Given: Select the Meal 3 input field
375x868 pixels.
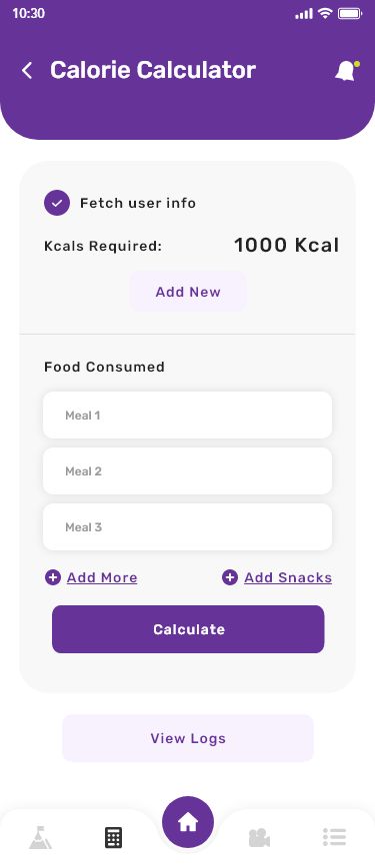Looking at the screenshot, I should tap(188, 527).
